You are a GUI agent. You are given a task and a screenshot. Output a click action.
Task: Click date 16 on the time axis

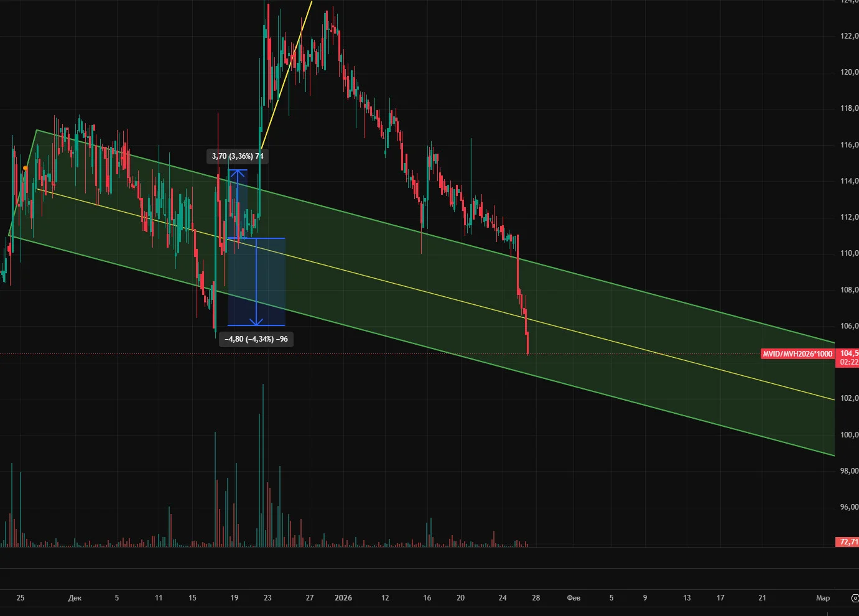(427, 598)
